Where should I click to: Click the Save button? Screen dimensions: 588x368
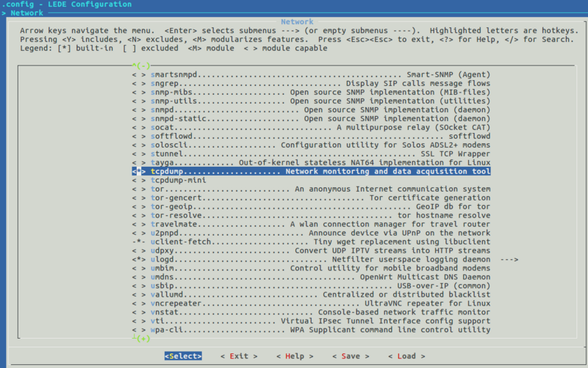click(351, 356)
